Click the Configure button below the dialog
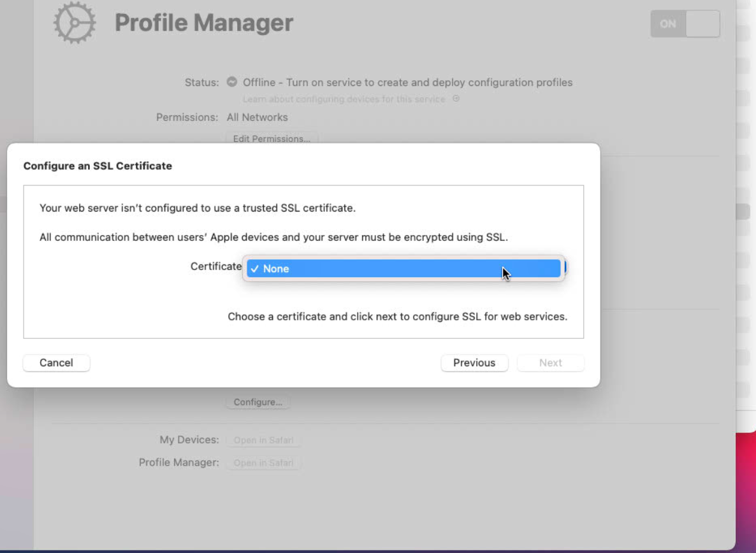Image resolution: width=756 pixels, height=553 pixels. (258, 402)
